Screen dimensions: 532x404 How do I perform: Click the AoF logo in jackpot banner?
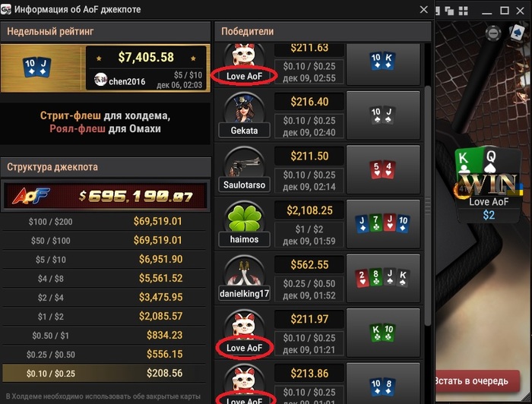click(x=31, y=196)
